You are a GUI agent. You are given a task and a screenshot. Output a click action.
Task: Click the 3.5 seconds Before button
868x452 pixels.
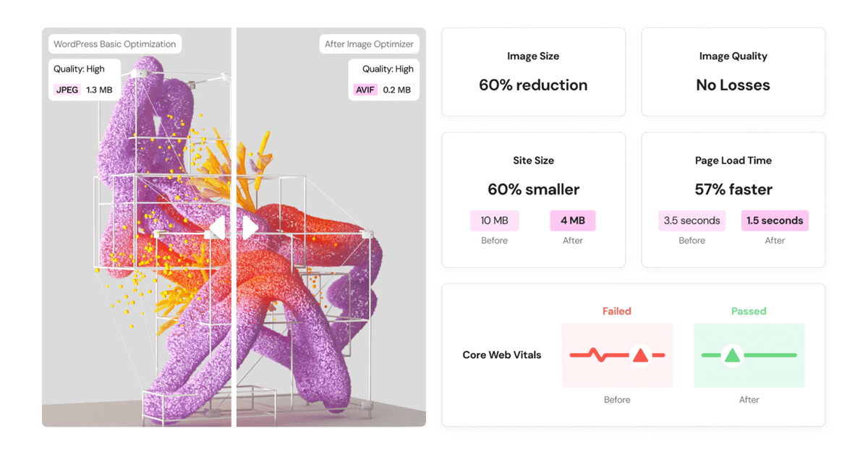coord(692,221)
